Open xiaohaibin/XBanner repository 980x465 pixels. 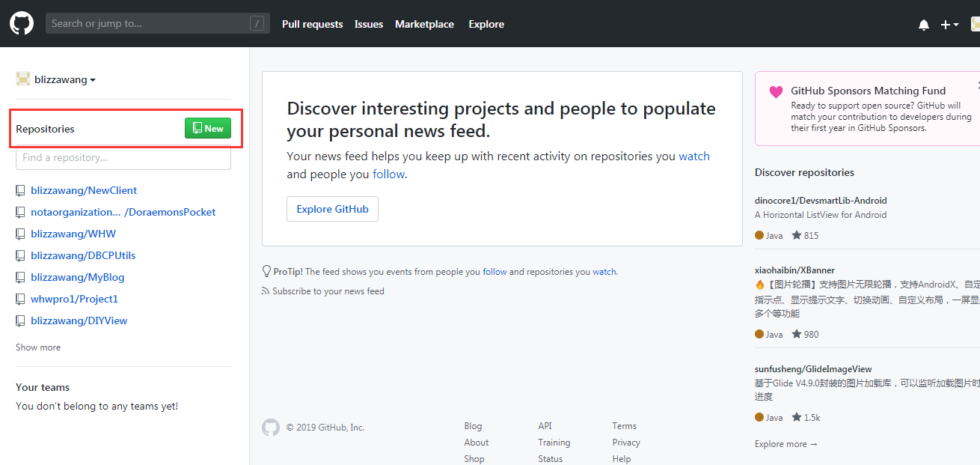pos(794,270)
